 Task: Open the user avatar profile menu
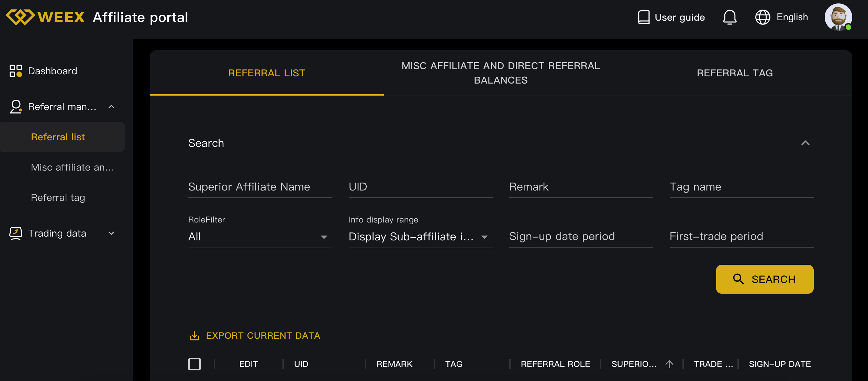point(838,17)
